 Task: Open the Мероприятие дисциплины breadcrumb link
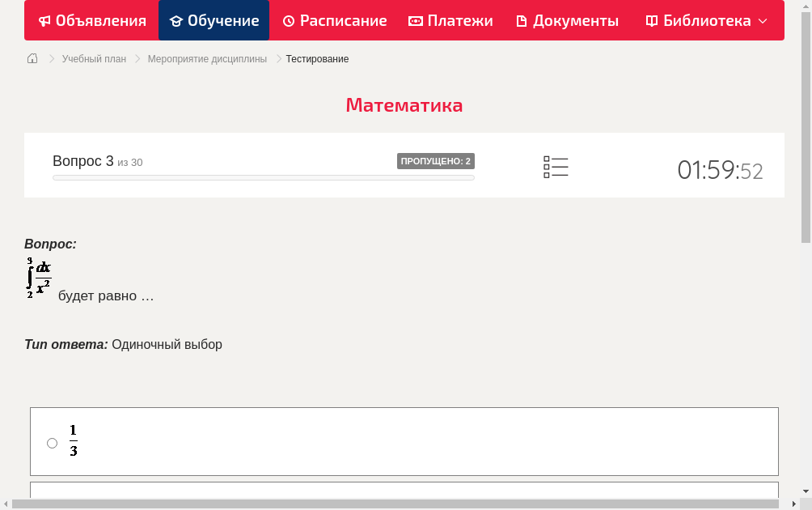point(206,59)
